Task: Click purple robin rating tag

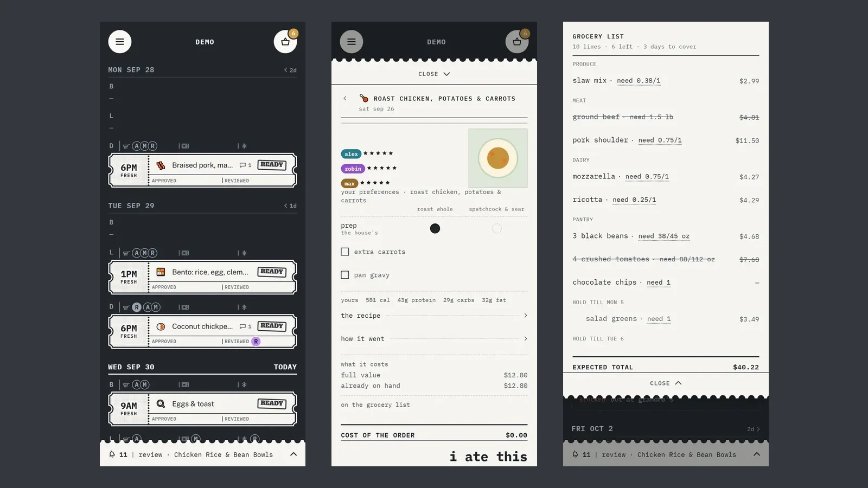Action: coord(353,169)
